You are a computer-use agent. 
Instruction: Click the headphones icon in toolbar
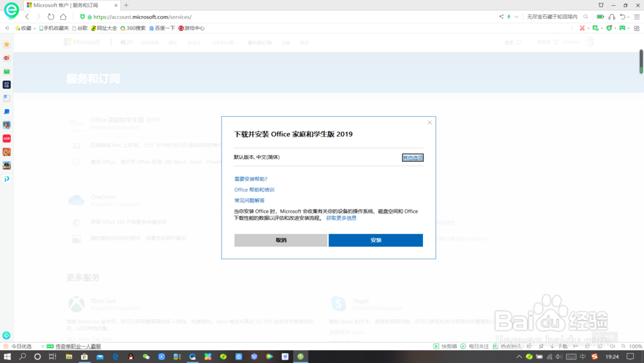click(612, 17)
